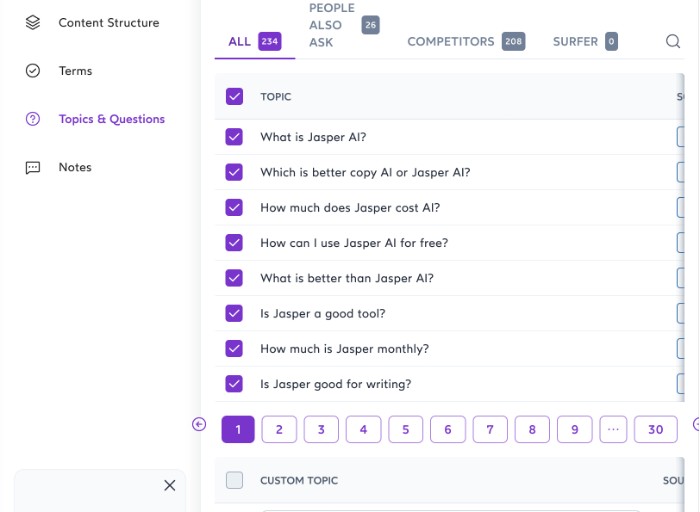Go to page 5
This screenshot has height=512, width=700.
pos(406,429)
